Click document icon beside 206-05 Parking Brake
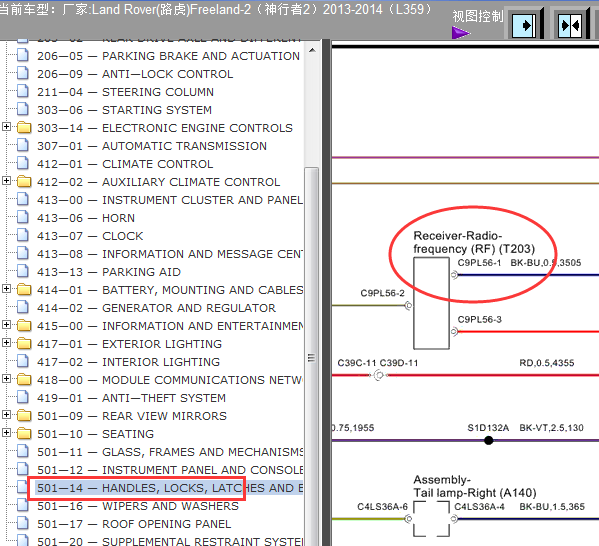Viewport: 599px width, 546px height. 23,55
